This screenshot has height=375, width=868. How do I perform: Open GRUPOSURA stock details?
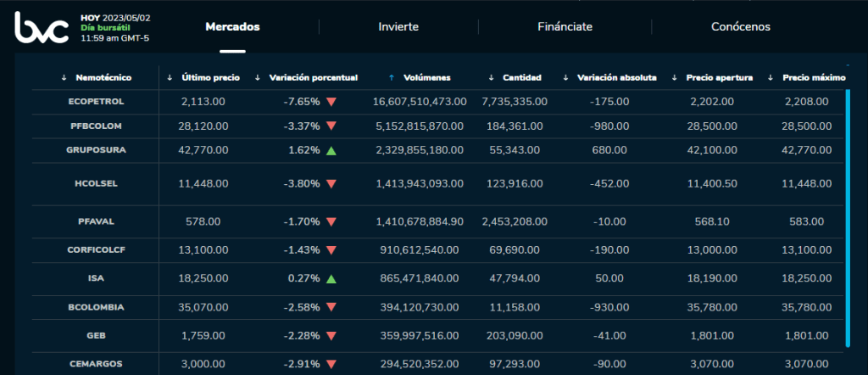pyautogui.click(x=96, y=150)
